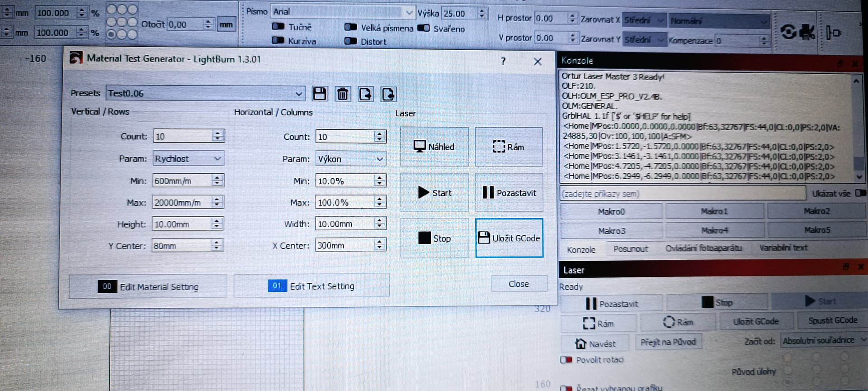Toggle the Ukázat vše switch in the console
Viewport: 868px width, 391px height.
(860, 193)
